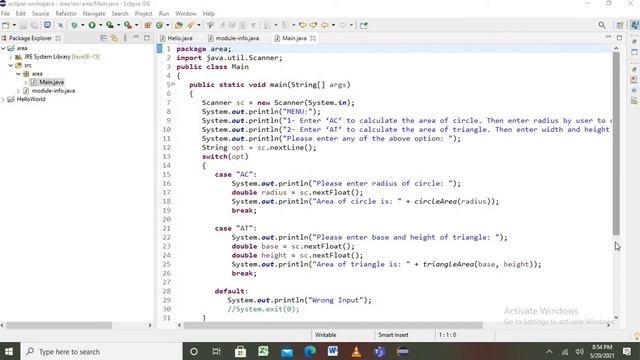Open the terminal toolbar icon
The height and width of the screenshot is (360, 640).
[x=47, y=25]
